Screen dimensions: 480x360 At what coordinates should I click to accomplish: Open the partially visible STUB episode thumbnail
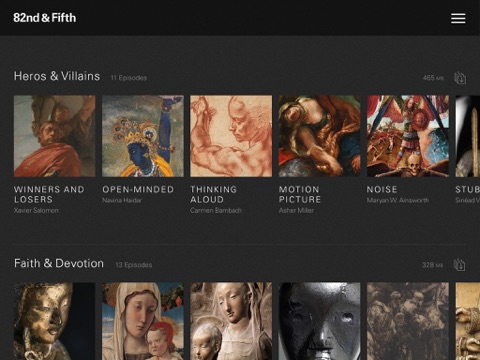pos(468,136)
